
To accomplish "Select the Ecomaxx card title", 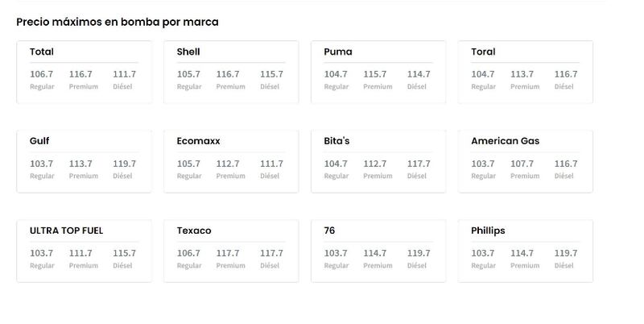I will [x=198, y=141].
